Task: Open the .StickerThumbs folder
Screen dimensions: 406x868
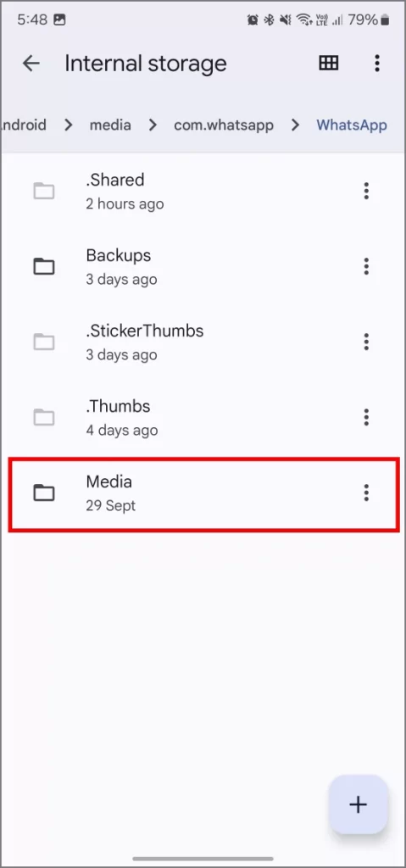Action: click(203, 342)
